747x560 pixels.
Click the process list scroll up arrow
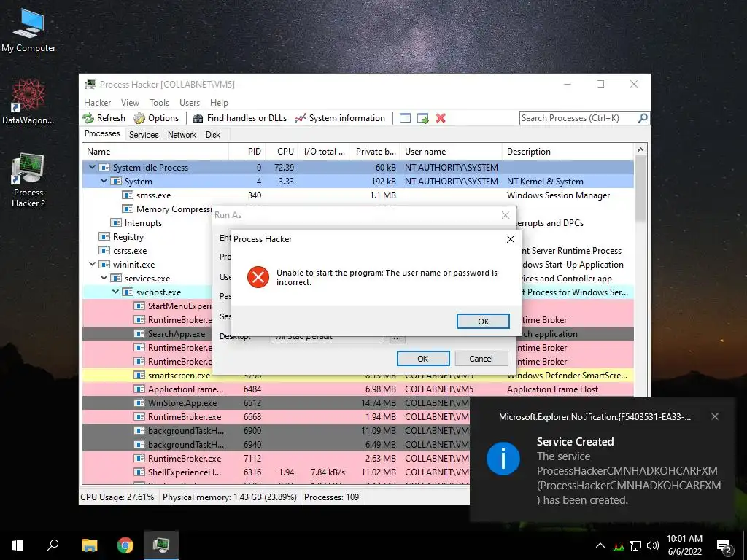[640, 149]
